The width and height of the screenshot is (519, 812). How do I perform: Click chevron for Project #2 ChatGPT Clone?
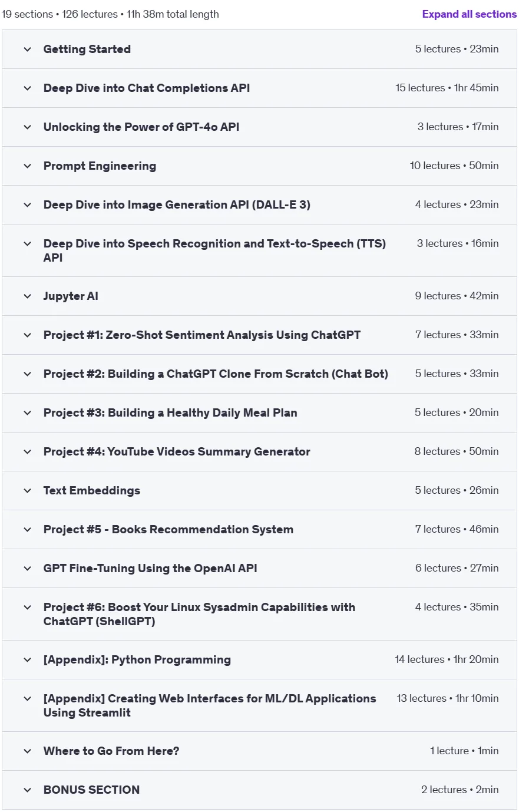27,374
